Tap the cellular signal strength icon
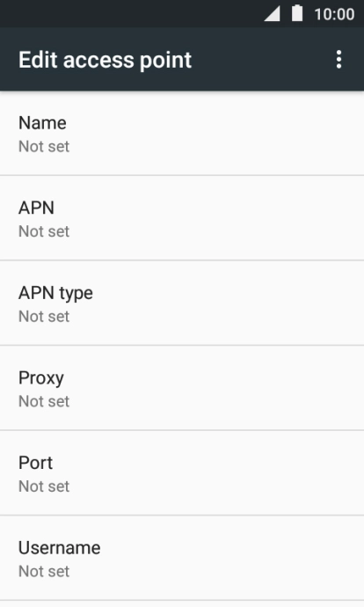Viewport: 364px width, 607px height. 273,14
